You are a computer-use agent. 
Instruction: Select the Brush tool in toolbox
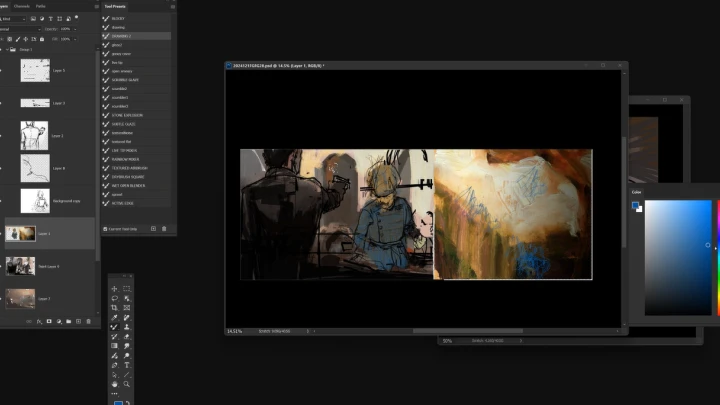[x=114, y=327]
